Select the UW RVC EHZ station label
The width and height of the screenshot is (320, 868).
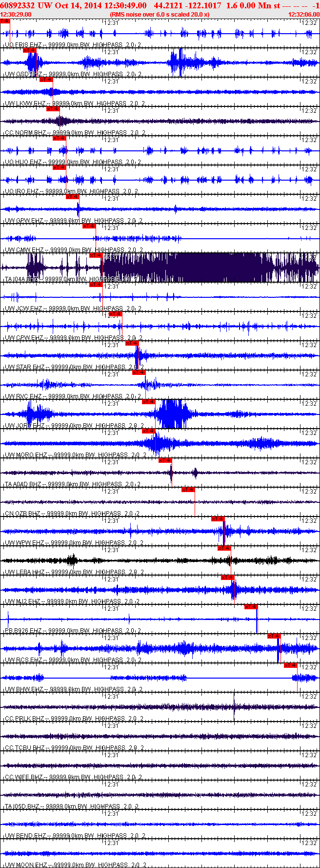[23, 396]
